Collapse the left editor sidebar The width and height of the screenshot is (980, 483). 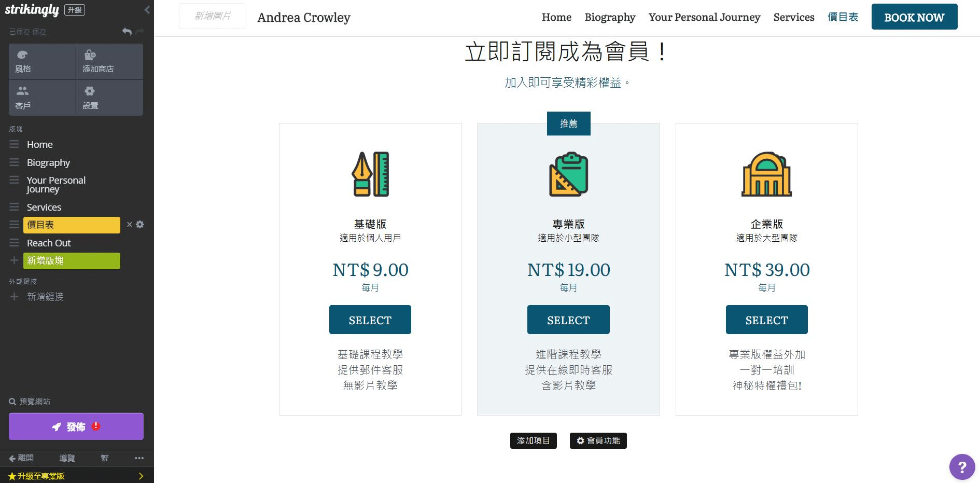click(147, 10)
